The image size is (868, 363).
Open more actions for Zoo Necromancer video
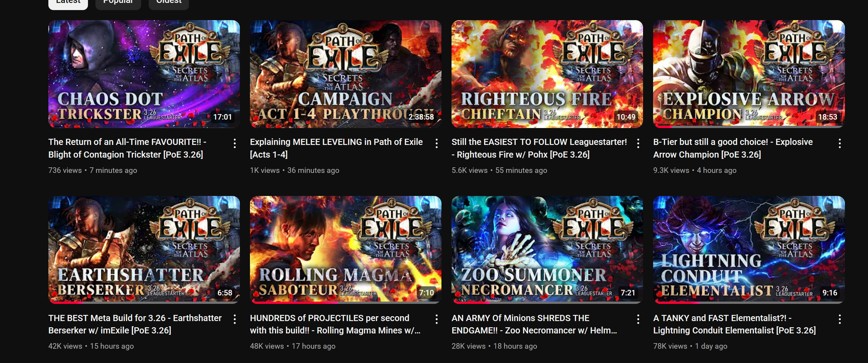point(638,319)
